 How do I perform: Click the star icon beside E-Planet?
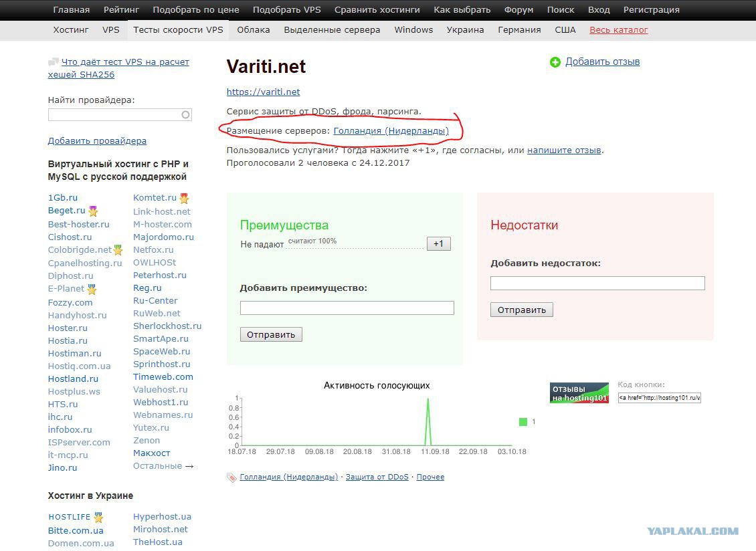(92, 290)
